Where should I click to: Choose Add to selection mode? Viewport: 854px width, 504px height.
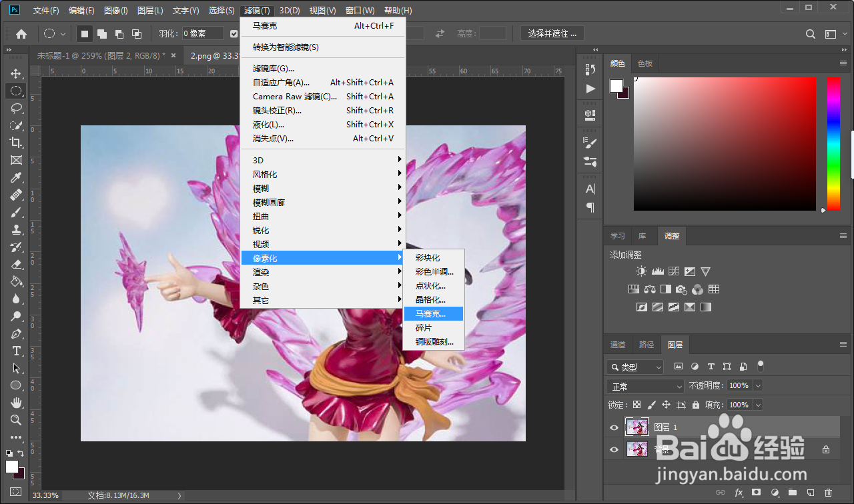point(102,33)
